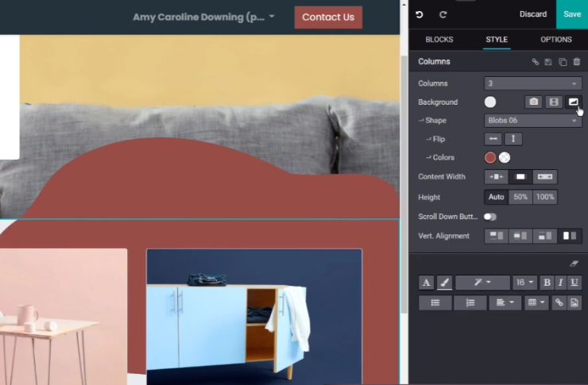Align columns to the bottom

tap(545, 236)
